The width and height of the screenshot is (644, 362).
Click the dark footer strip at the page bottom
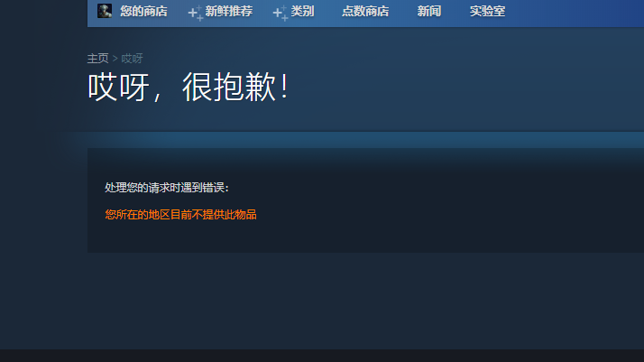tap(322, 356)
